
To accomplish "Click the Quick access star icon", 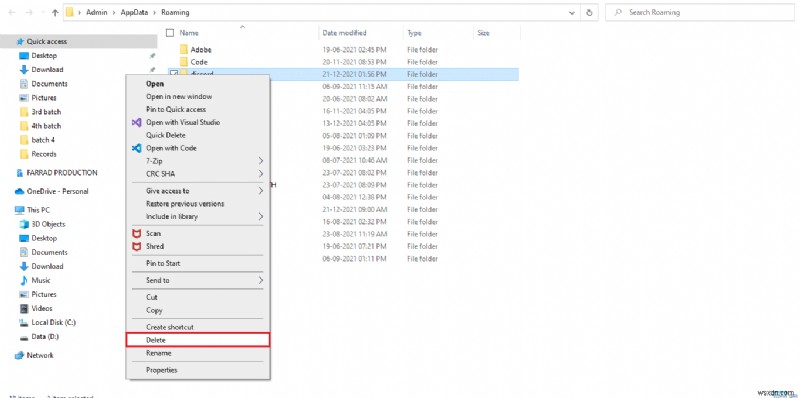I will point(20,41).
